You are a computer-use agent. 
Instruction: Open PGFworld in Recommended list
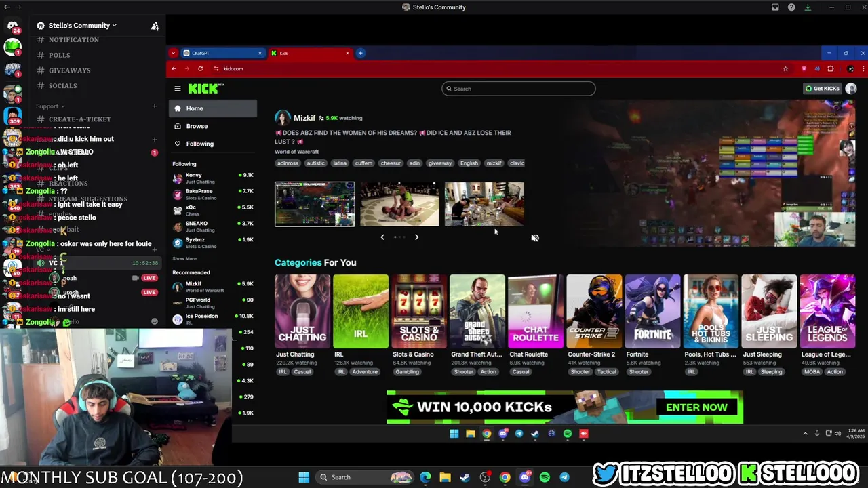[213, 303]
